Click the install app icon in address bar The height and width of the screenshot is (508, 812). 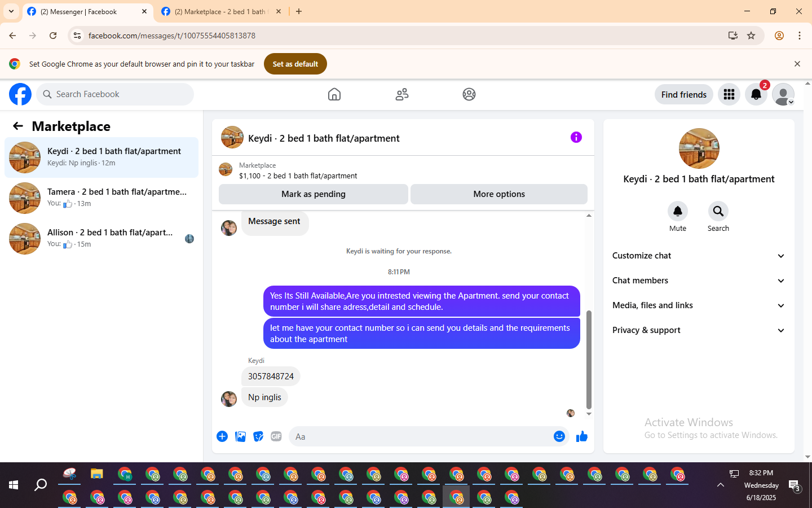coord(733,36)
